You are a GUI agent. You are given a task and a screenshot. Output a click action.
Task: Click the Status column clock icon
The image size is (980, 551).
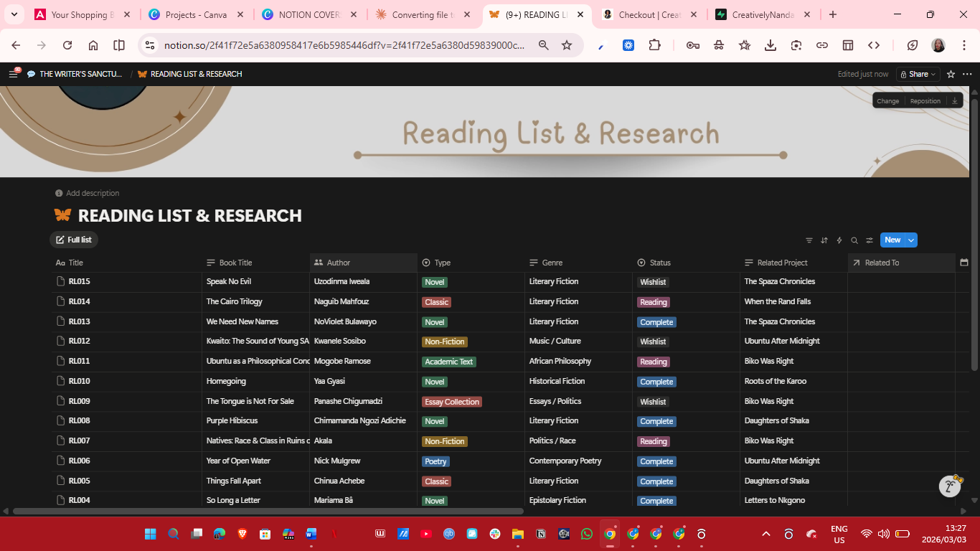click(641, 263)
